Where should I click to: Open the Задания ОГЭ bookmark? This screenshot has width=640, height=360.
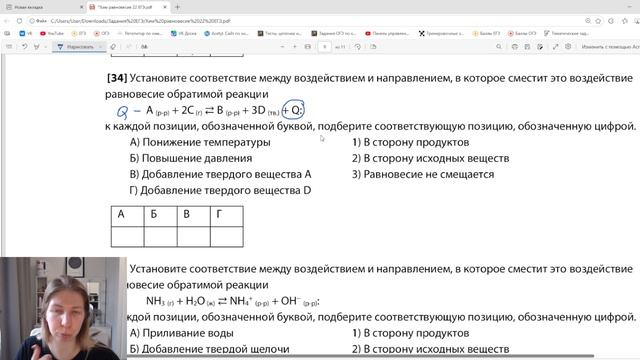pyautogui.click(x=333, y=33)
